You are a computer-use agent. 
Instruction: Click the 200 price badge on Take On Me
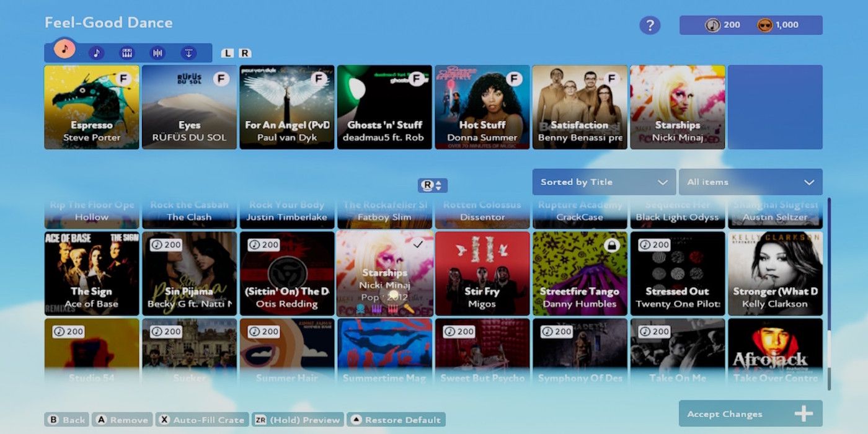click(655, 332)
